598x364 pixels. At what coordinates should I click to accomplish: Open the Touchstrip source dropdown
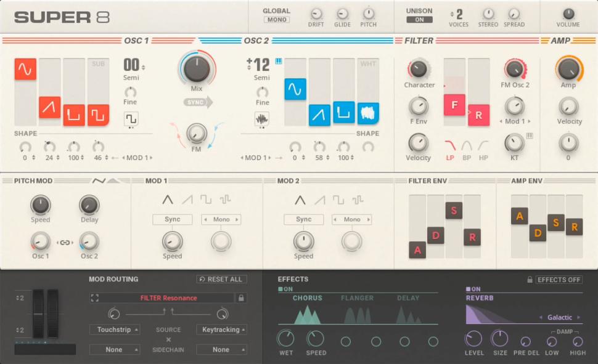pos(115,330)
